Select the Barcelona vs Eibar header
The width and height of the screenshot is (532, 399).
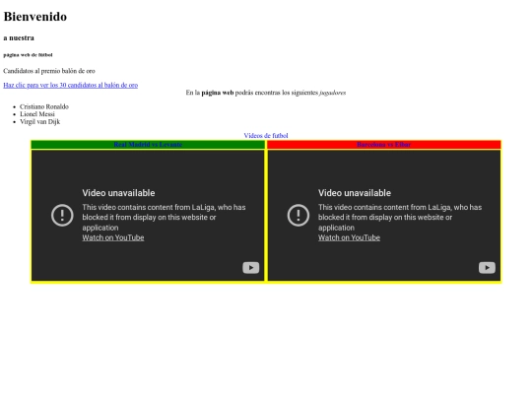pos(384,145)
